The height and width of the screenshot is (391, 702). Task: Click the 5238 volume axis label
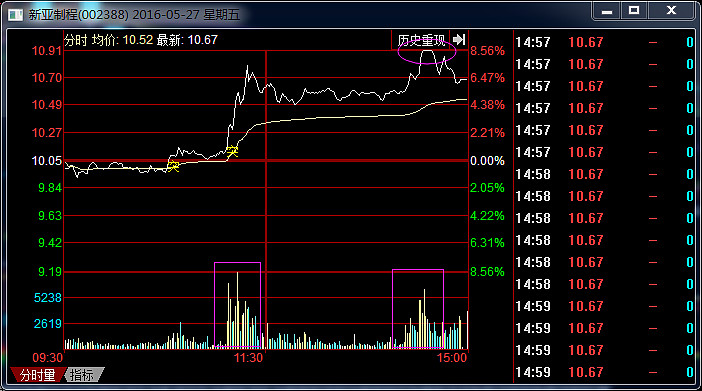[47, 297]
